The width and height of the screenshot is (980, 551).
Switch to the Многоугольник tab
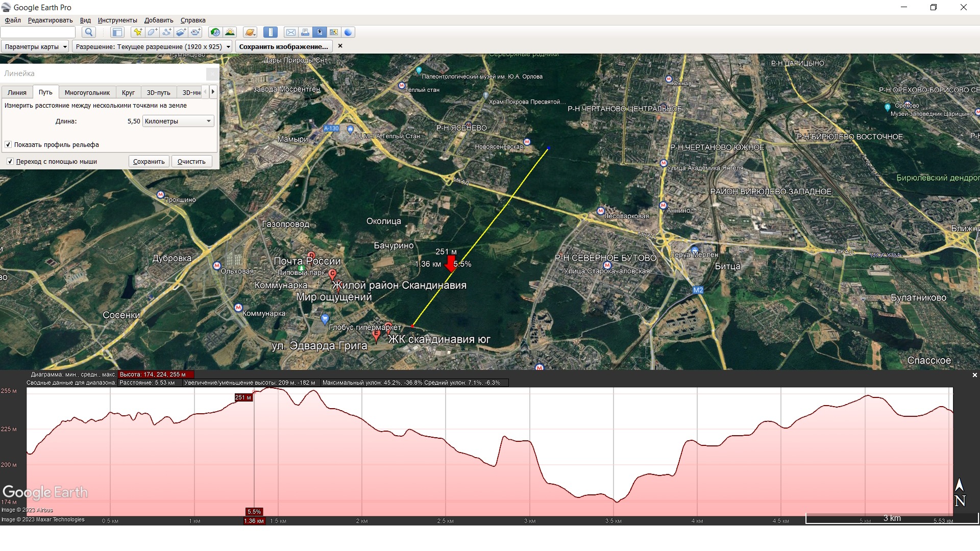tap(87, 92)
